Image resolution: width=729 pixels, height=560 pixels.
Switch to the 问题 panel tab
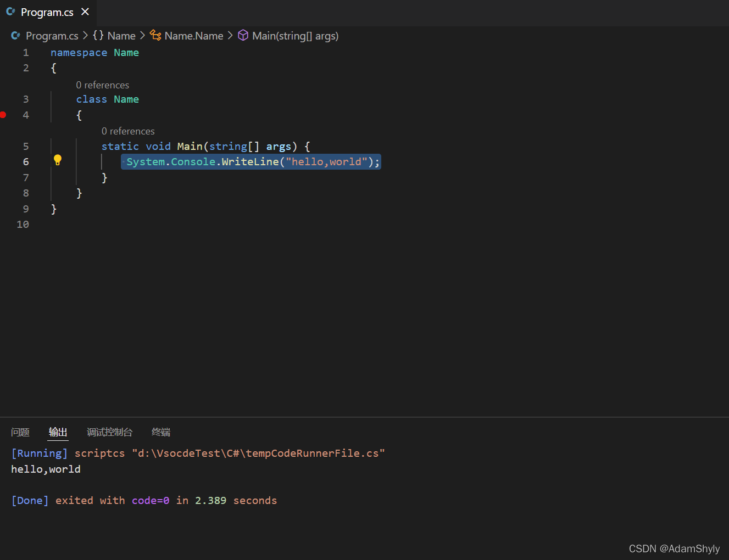tap(20, 432)
